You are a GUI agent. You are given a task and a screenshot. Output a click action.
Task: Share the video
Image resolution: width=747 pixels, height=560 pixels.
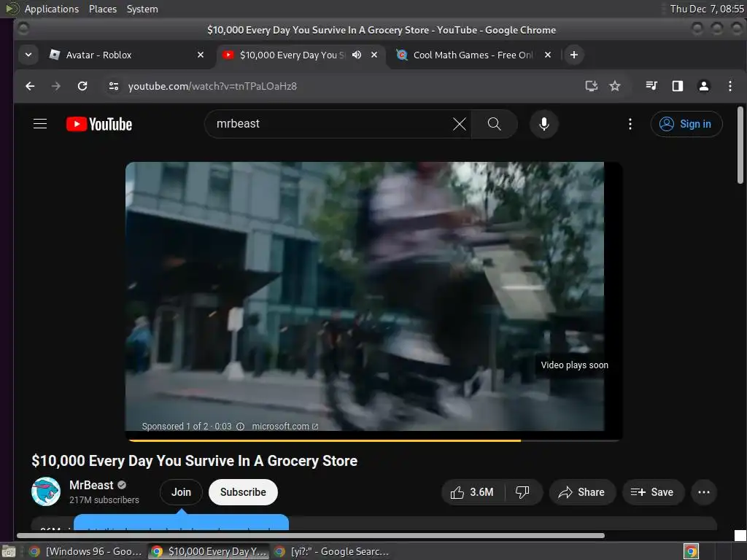[x=582, y=492]
